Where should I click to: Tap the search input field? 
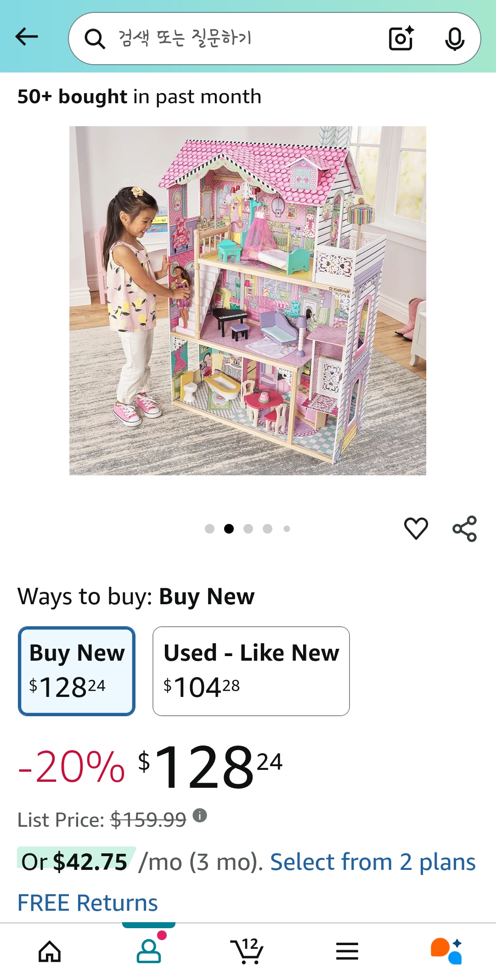click(239, 39)
